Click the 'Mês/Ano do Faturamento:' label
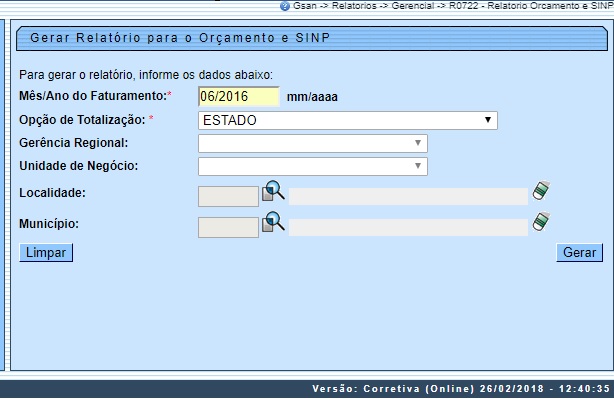This screenshot has width=614, height=399. pos(93,96)
